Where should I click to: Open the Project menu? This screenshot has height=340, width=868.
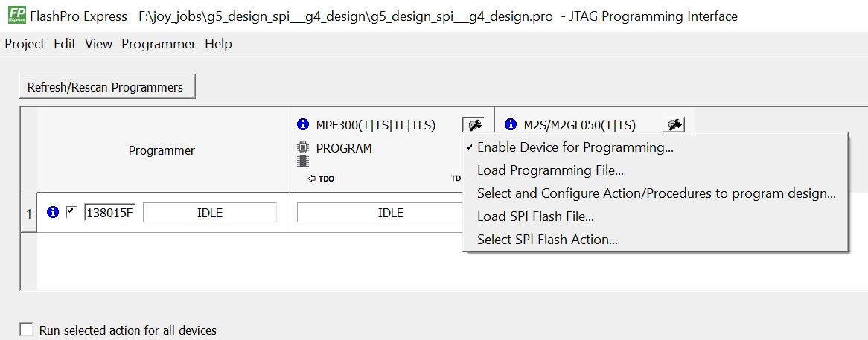(x=25, y=44)
